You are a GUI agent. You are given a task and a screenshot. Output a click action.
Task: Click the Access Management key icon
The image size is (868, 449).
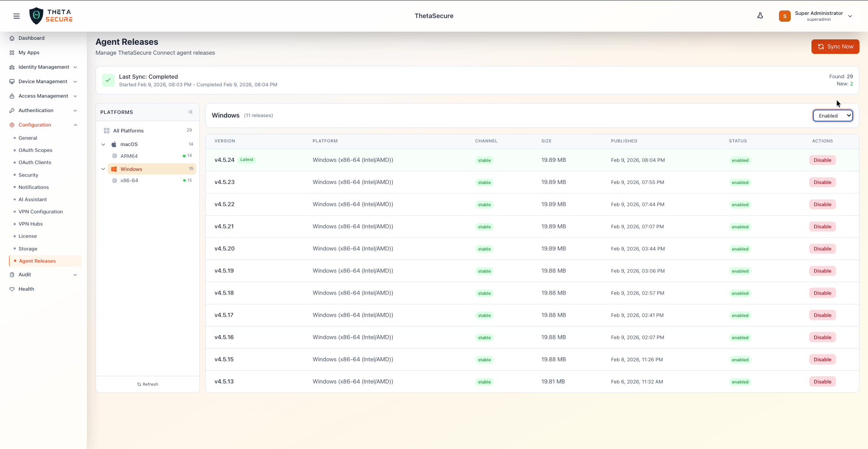(12, 96)
